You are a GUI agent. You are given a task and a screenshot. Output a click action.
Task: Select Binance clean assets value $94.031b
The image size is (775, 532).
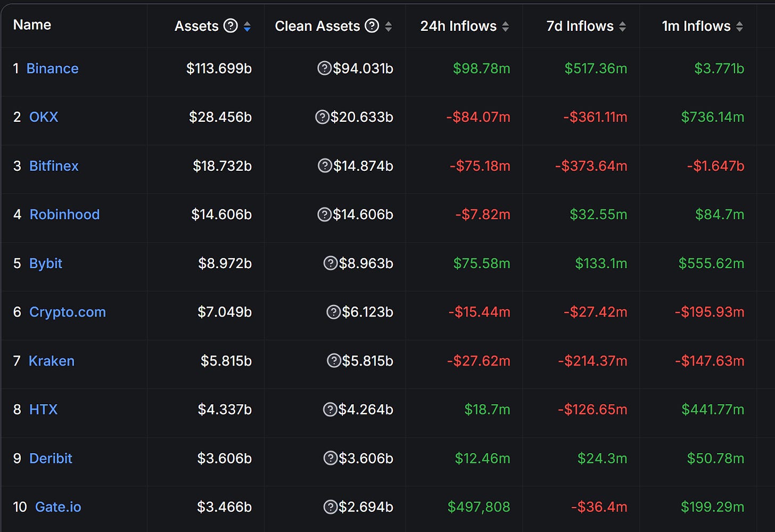click(363, 69)
